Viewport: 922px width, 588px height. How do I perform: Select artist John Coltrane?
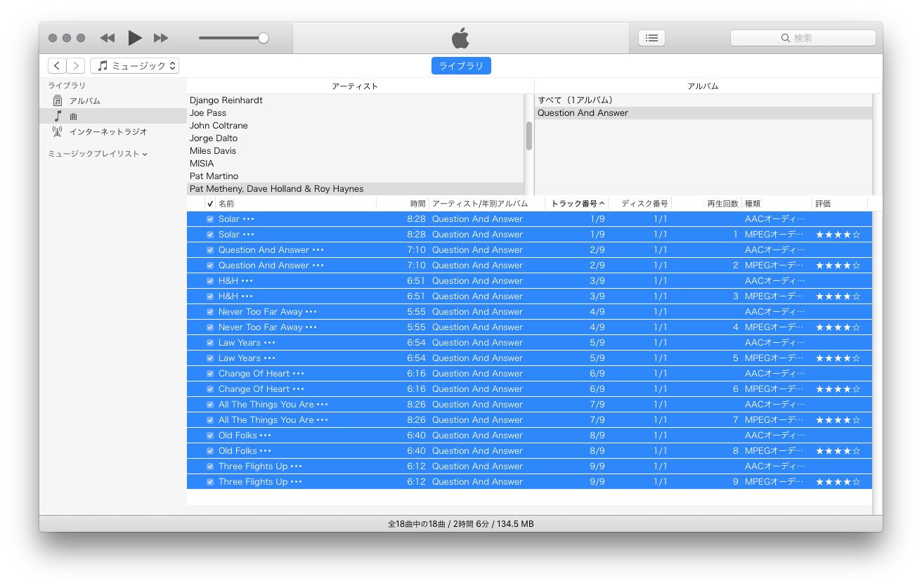[x=356, y=126]
